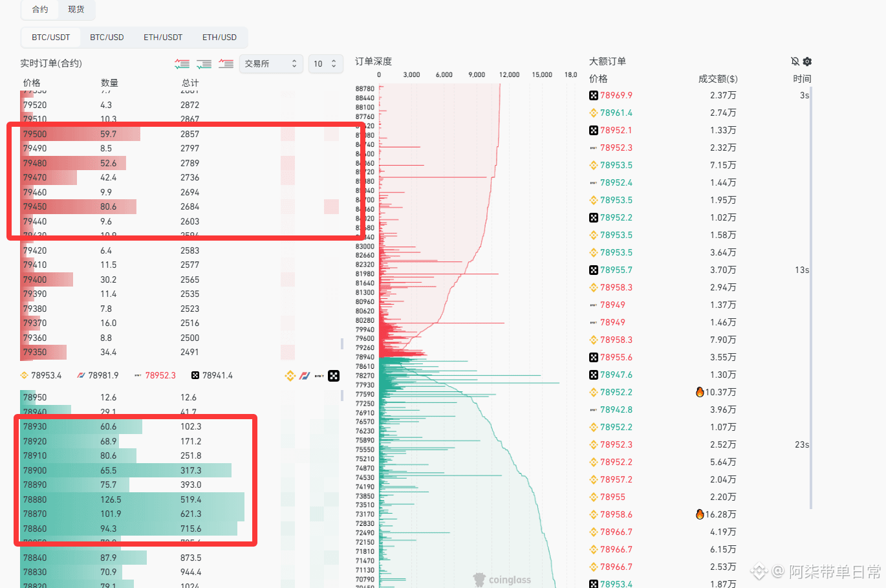Click fire icon next to 10.37万
This screenshot has height=588, width=886.
click(700, 392)
